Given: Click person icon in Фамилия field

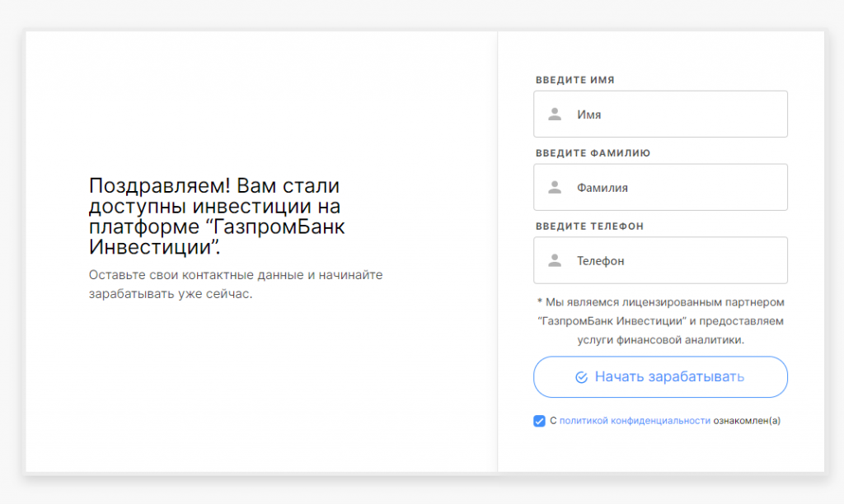Looking at the screenshot, I should coord(555,187).
